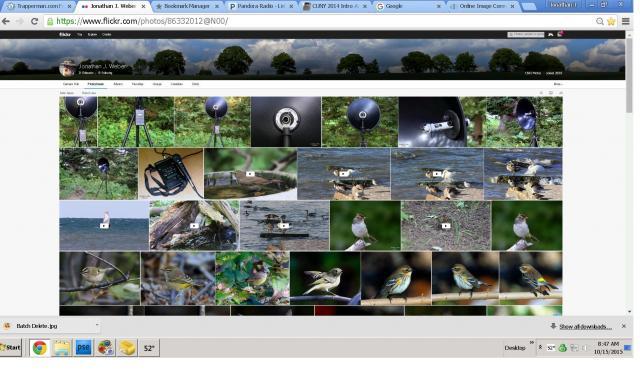The width and height of the screenshot is (640, 376).
Task: Switch to the Bookmark Manager tab
Action: click(x=186, y=6)
